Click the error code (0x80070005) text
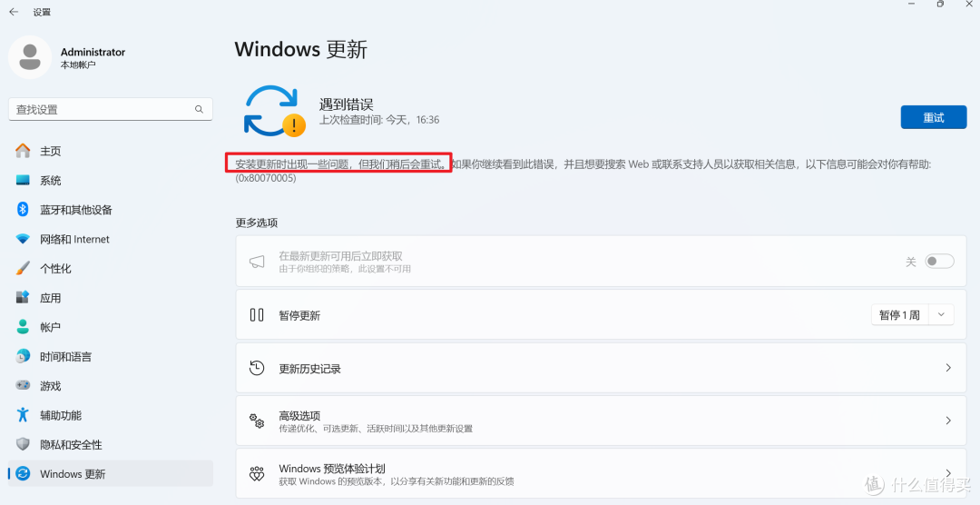The image size is (980, 505). click(266, 178)
